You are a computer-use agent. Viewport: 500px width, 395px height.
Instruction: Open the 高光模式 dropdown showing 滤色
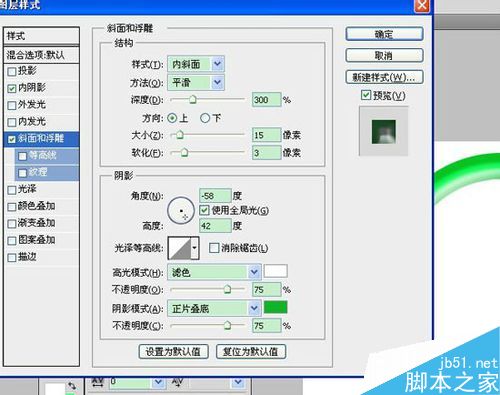pyautogui.click(x=214, y=272)
